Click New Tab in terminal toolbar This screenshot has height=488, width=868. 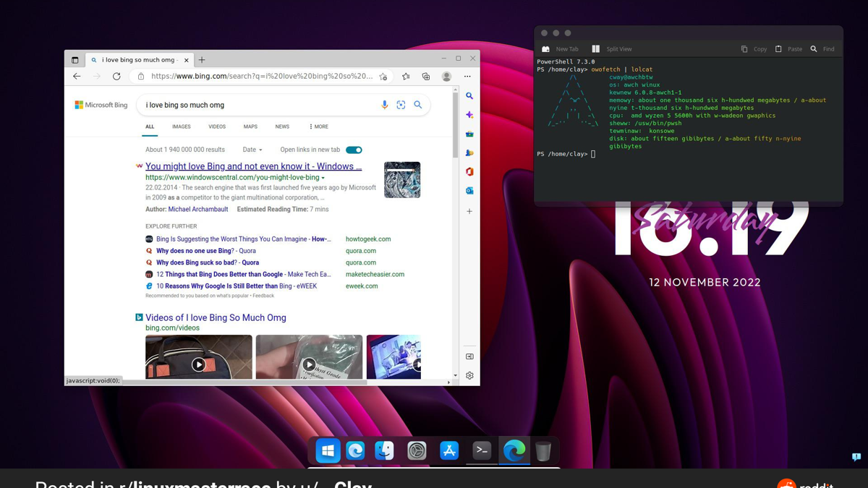pos(561,49)
